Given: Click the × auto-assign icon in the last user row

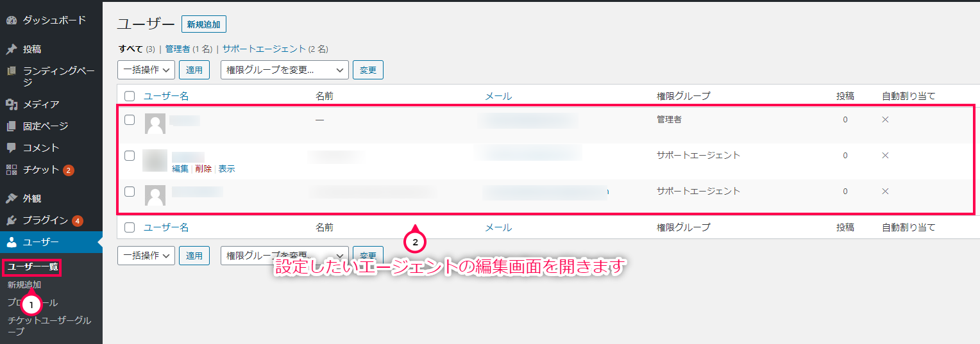Looking at the screenshot, I should [x=885, y=192].
